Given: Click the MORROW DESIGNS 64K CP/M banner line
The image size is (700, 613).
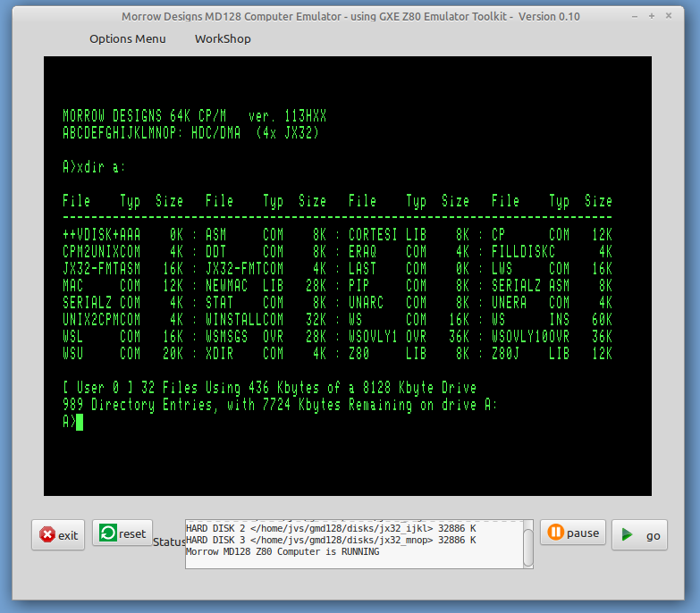Looking at the screenshot, I should 195,116.
